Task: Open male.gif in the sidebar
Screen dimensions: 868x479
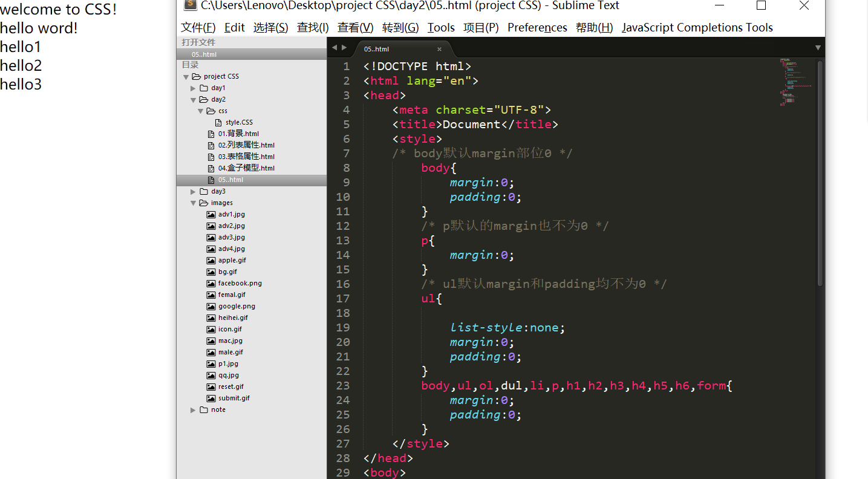Action: pos(230,353)
